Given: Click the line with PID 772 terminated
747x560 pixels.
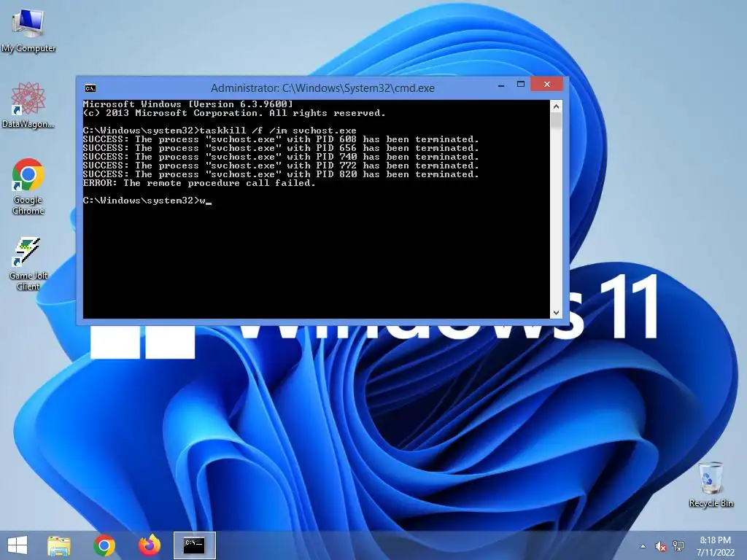Looking at the screenshot, I should click(x=281, y=166).
